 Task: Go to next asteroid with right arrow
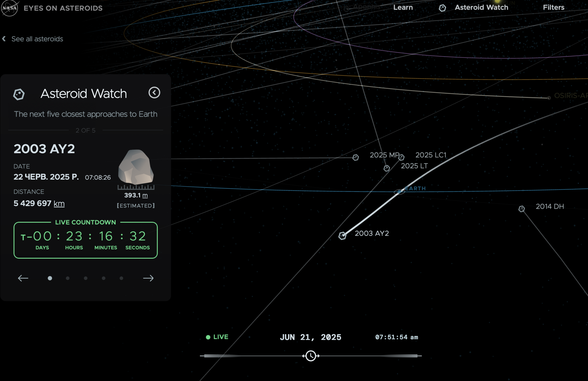[148, 278]
